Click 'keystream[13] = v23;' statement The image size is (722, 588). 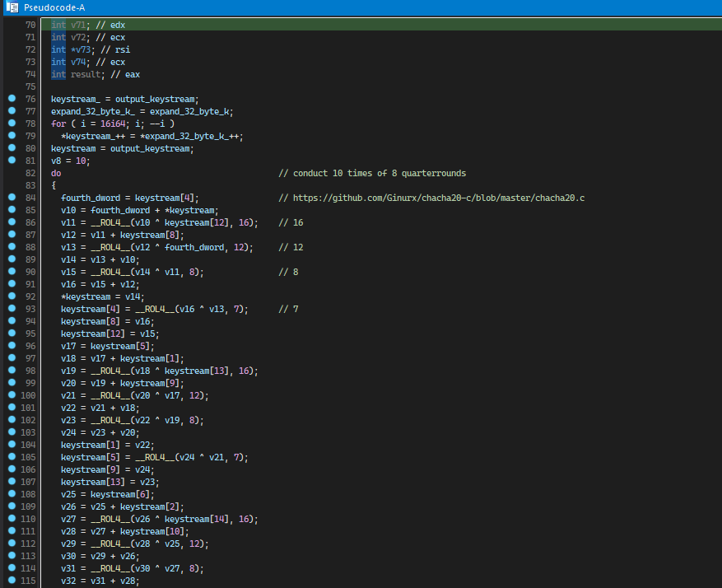pos(110,482)
